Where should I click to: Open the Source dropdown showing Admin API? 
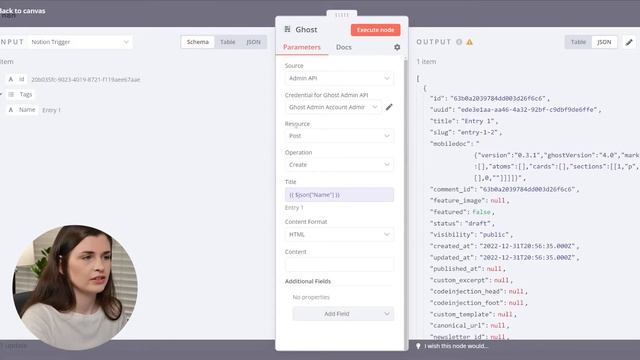339,78
